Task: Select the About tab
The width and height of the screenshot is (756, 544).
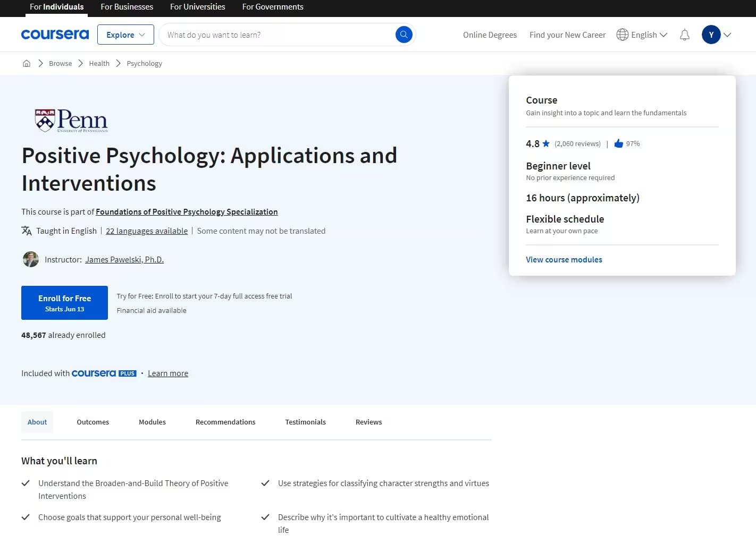Action: [x=37, y=422]
